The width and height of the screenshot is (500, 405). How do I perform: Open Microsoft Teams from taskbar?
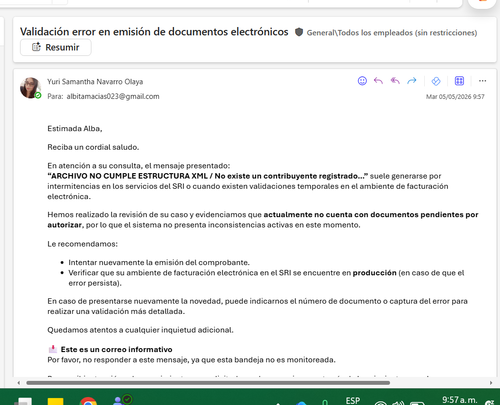click(122, 400)
